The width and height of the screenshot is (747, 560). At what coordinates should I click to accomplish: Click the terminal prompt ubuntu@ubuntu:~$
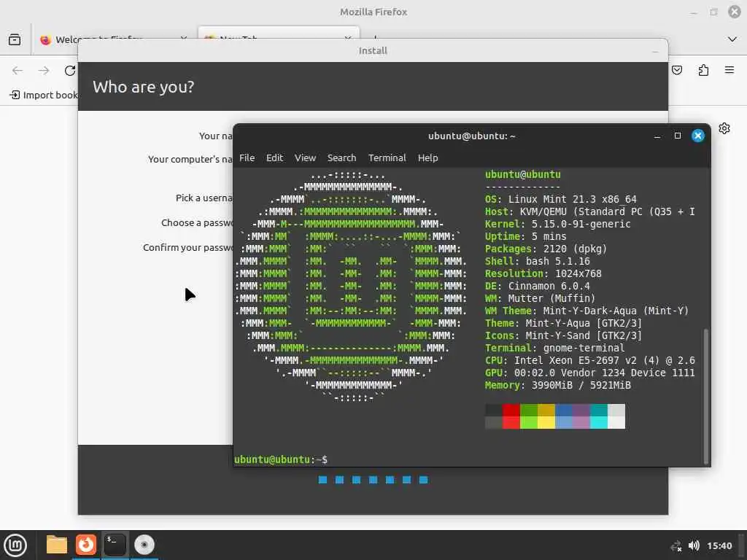coord(281,459)
